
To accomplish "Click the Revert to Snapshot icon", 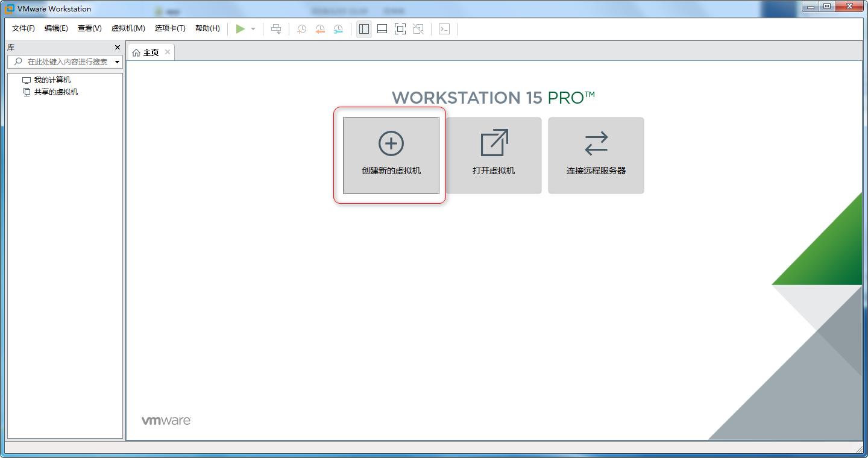I will tap(320, 29).
